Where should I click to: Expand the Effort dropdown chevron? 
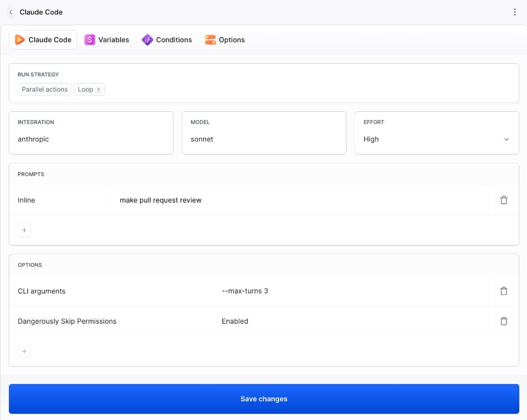tap(506, 139)
